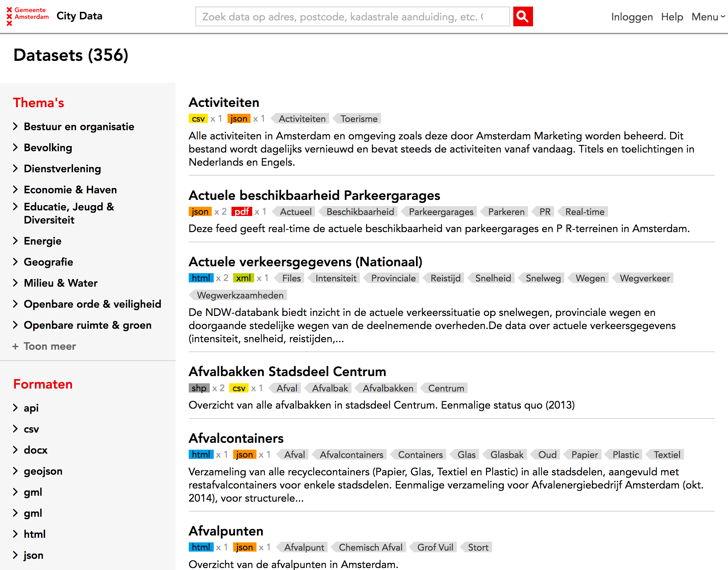Expand Openbare orde & veiligheid theme
Image resolution: width=728 pixels, height=570 pixels.
tap(92, 304)
